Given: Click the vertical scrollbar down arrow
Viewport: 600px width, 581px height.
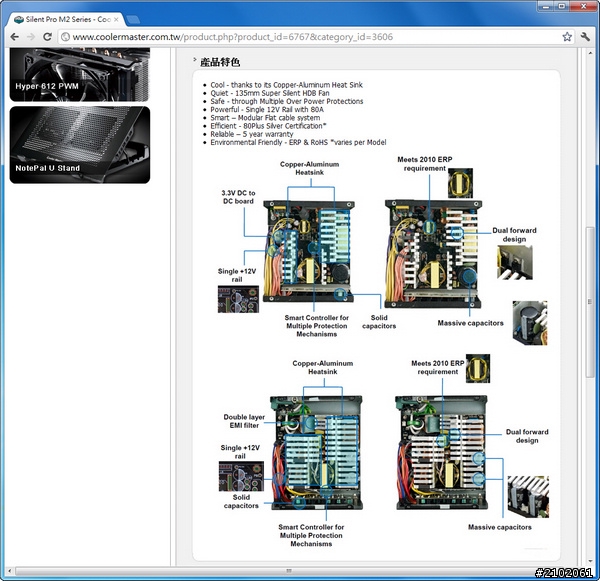Looking at the screenshot, I should [x=590, y=561].
